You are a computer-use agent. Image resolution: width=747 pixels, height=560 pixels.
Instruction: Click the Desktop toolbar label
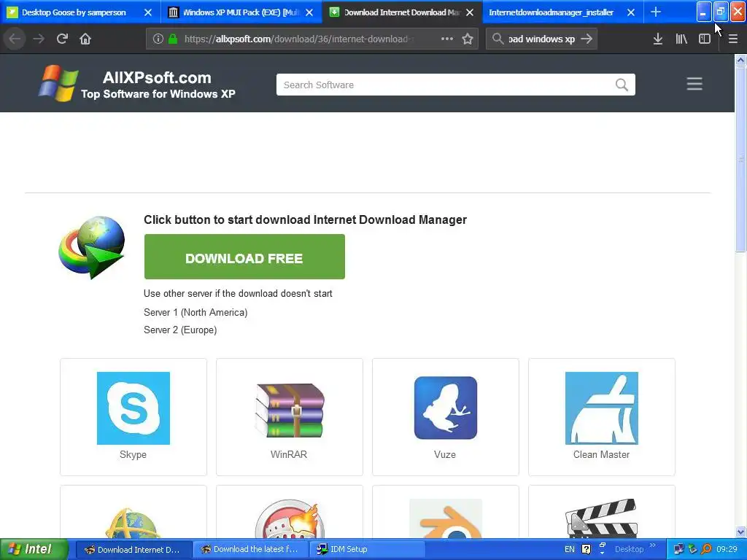click(629, 549)
